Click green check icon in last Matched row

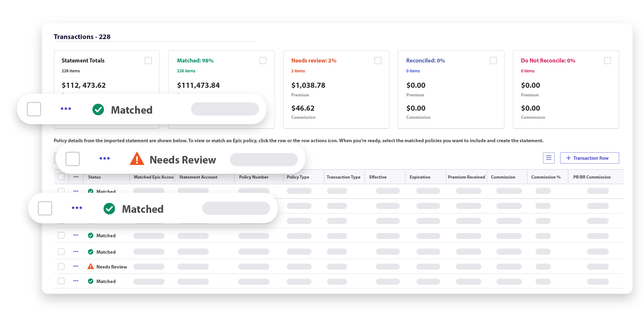point(91,281)
